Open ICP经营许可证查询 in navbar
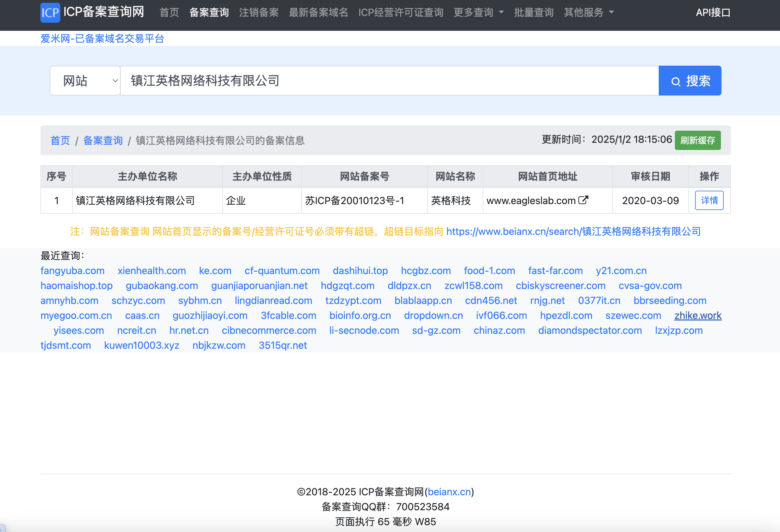 (x=401, y=12)
